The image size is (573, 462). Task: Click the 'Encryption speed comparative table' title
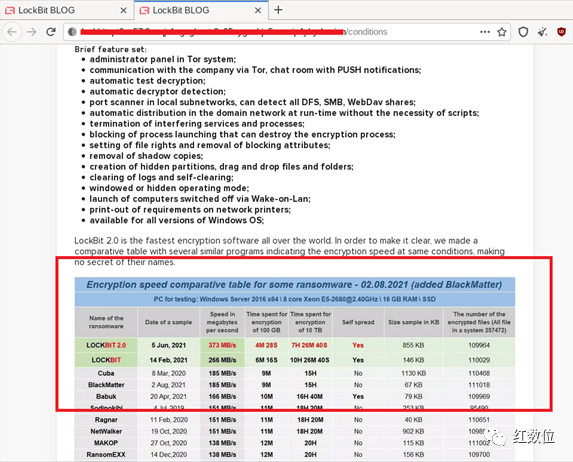[294, 284]
